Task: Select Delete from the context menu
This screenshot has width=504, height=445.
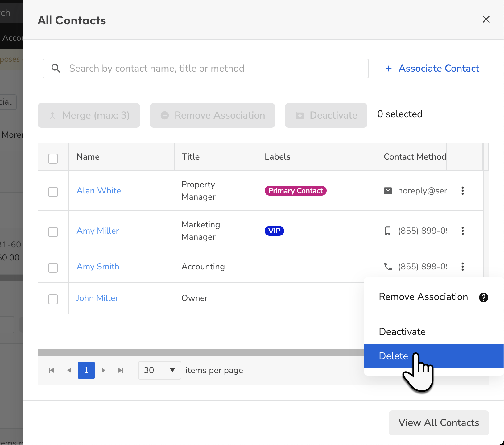Action: coord(394,356)
